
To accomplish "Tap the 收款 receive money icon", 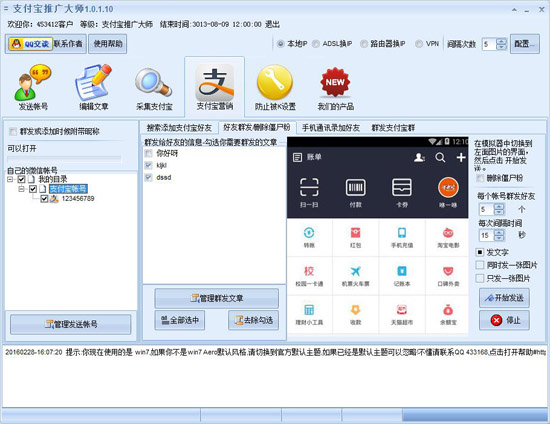I will click(x=355, y=310).
